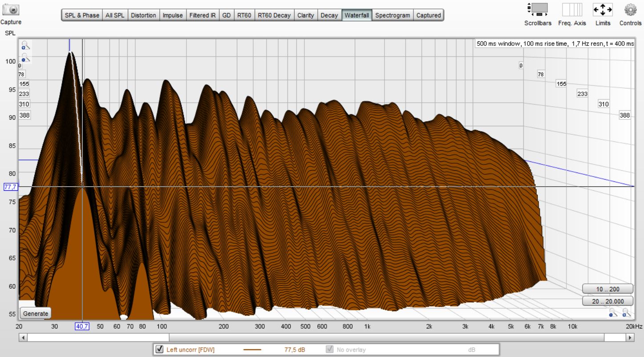Show the Clarity tab
The image size is (644, 357).
(x=306, y=15)
